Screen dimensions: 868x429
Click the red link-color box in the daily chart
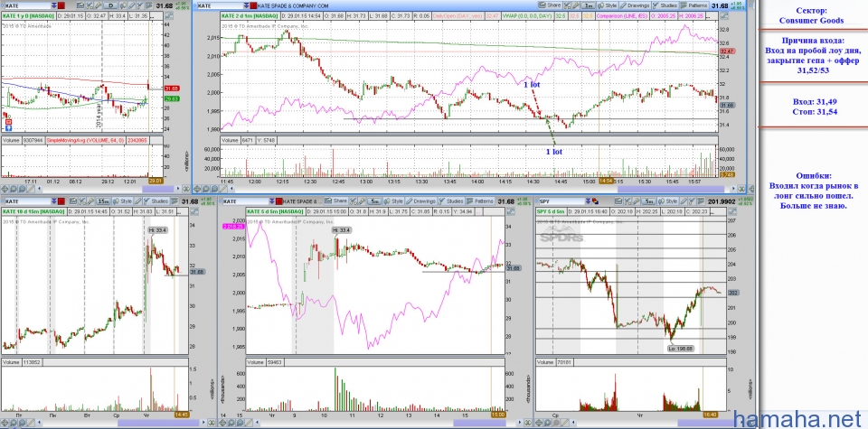[61, 5]
